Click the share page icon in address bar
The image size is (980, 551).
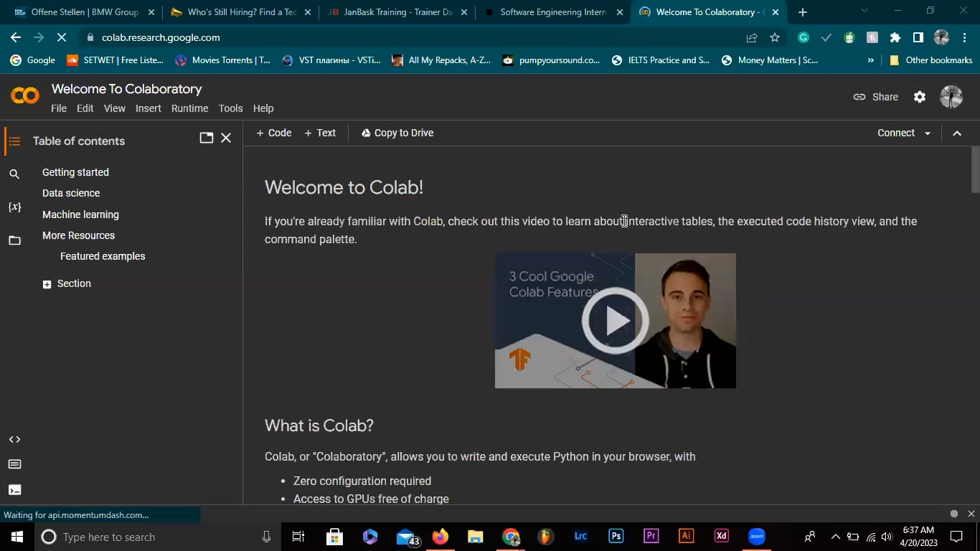point(752,37)
